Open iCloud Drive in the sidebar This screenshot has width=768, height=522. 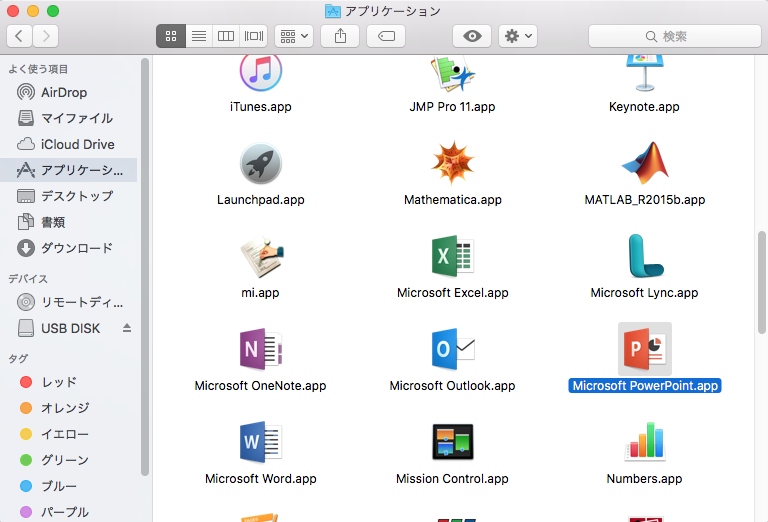[x=69, y=144]
